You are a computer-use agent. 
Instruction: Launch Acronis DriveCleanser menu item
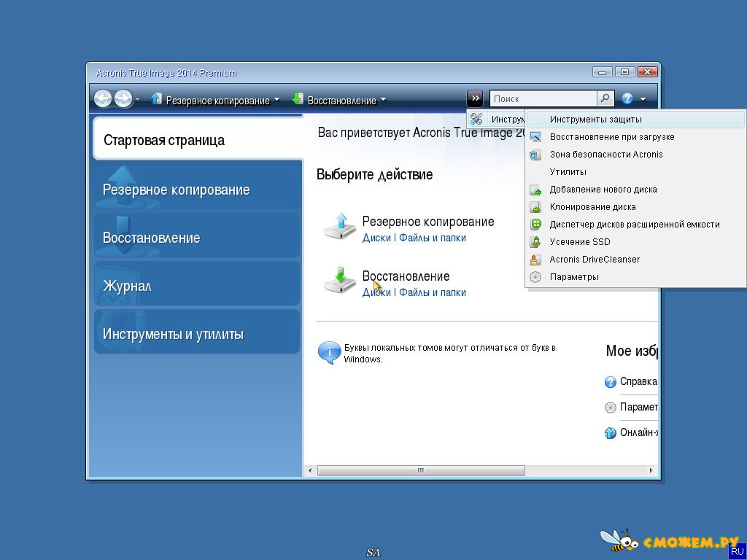coord(635,260)
